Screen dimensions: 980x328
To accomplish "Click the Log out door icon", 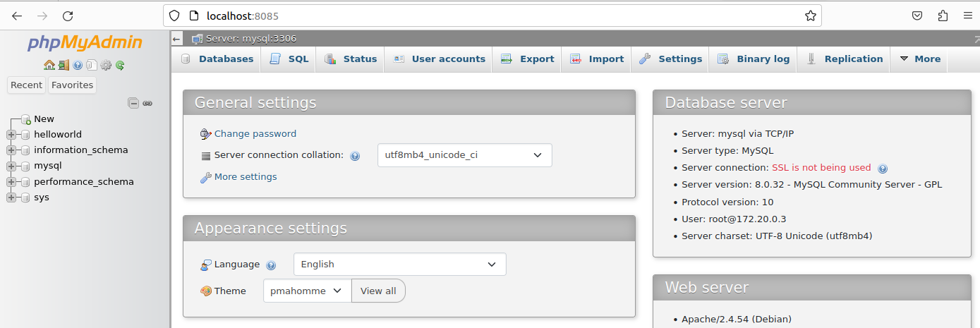I will coord(63,65).
